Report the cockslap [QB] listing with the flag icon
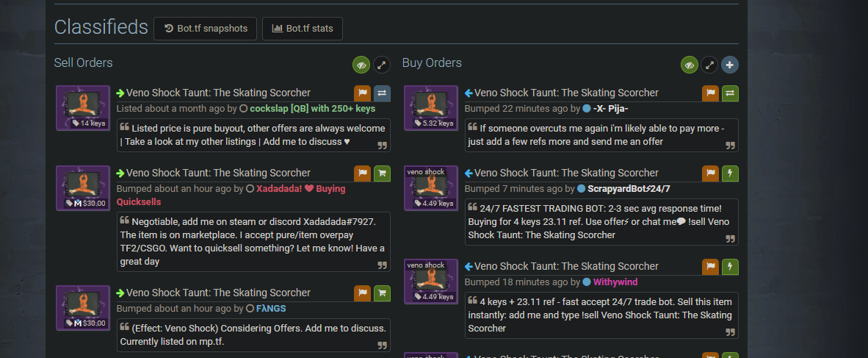This screenshot has height=358, width=868. pyautogui.click(x=363, y=93)
